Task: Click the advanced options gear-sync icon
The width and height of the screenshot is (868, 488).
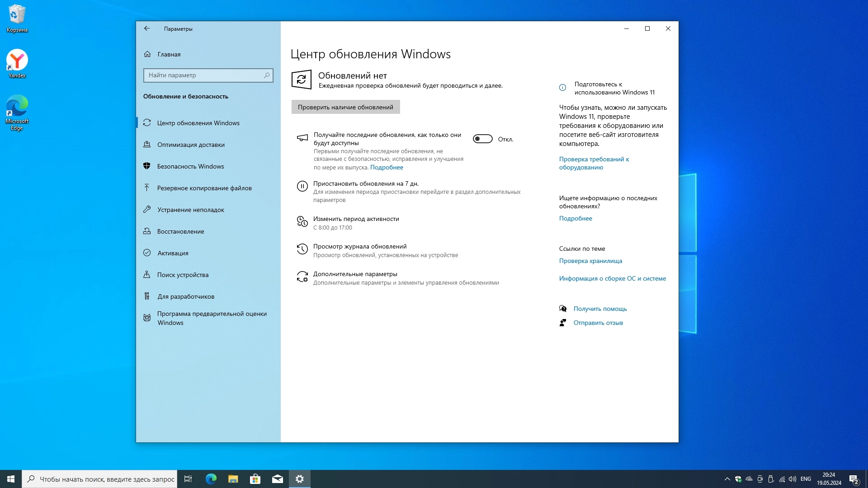Action: coord(302,277)
